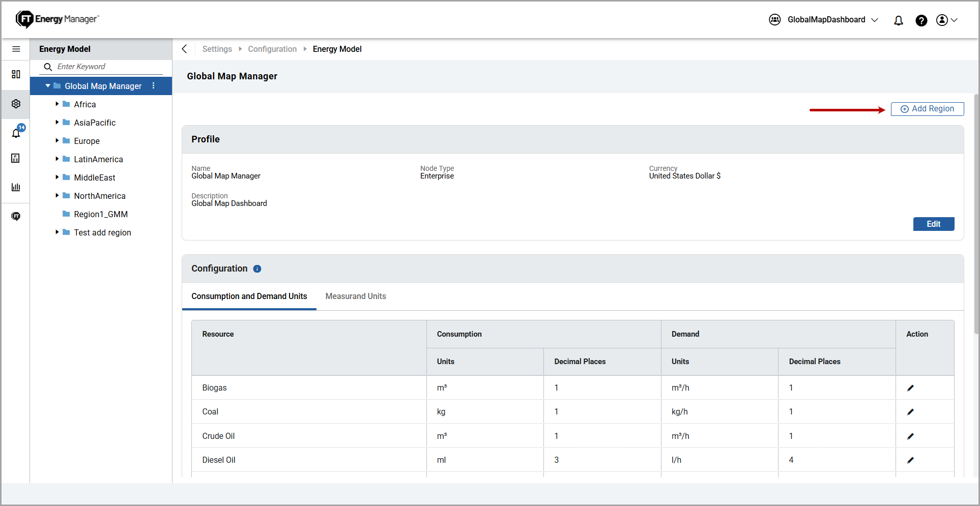The height and width of the screenshot is (506, 980).
Task: Select Region1_GMM in the tree
Action: tap(101, 214)
